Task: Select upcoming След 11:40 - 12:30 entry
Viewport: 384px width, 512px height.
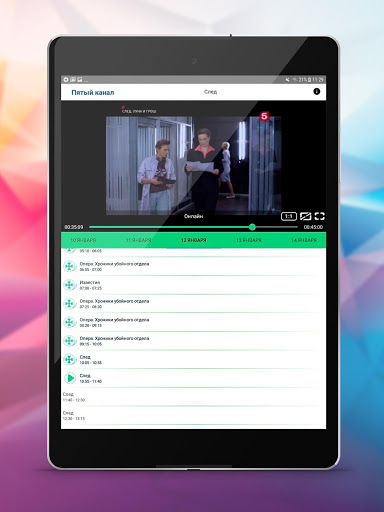Action: click(193, 397)
